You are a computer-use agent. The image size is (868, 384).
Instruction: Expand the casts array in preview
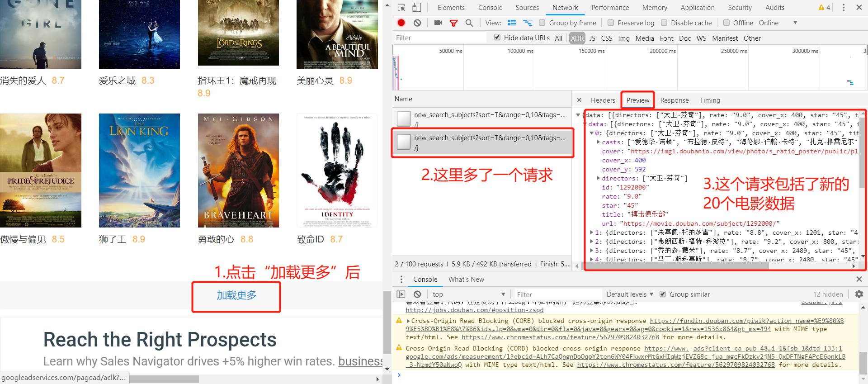point(599,142)
